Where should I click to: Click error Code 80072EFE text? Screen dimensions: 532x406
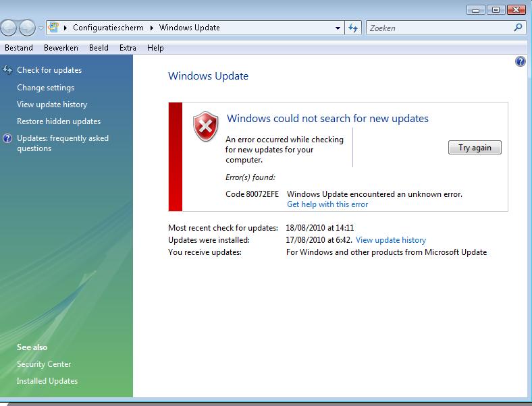tap(252, 194)
